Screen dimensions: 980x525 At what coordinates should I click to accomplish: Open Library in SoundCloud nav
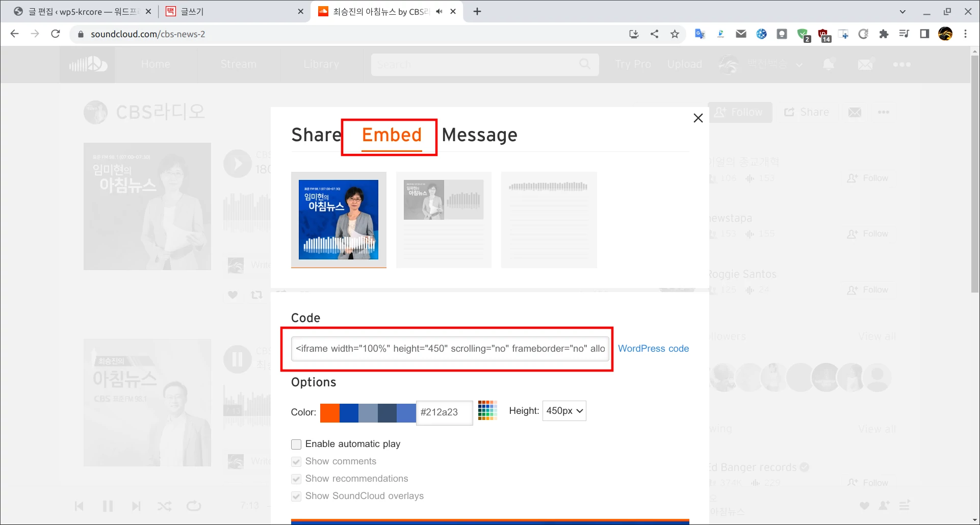[321, 64]
